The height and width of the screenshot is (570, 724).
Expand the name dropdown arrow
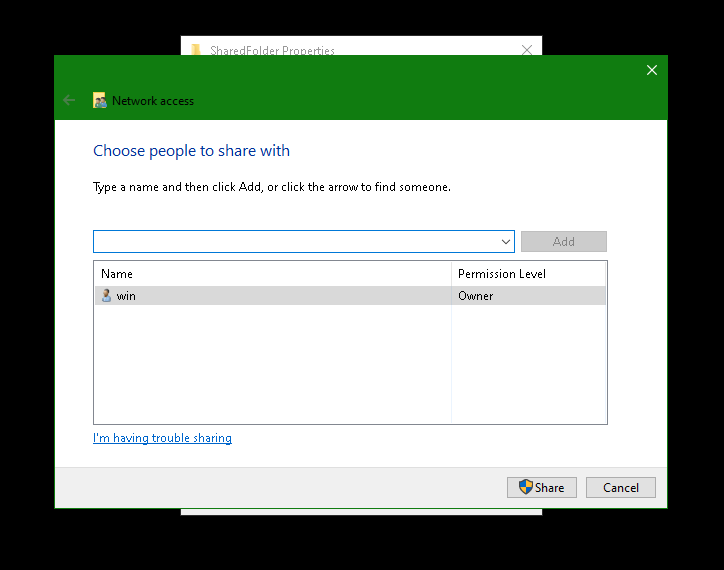pyautogui.click(x=506, y=242)
